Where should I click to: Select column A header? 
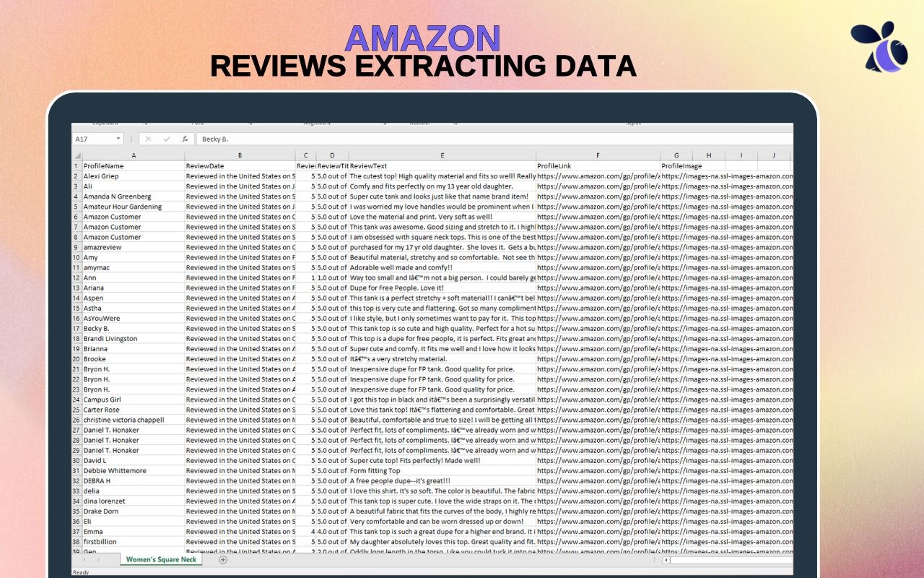point(134,155)
